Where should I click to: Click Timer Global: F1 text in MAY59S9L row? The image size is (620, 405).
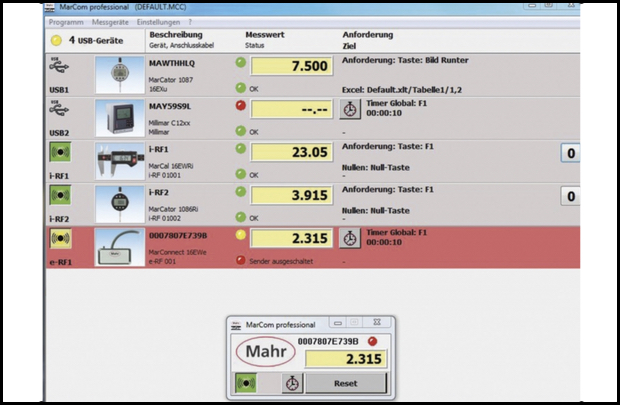click(397, 103)
